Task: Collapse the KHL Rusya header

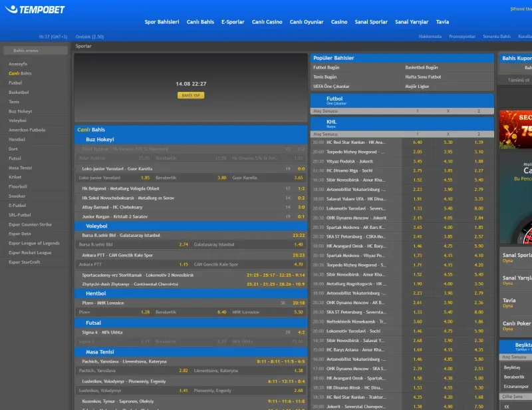Action: (402, 124)
